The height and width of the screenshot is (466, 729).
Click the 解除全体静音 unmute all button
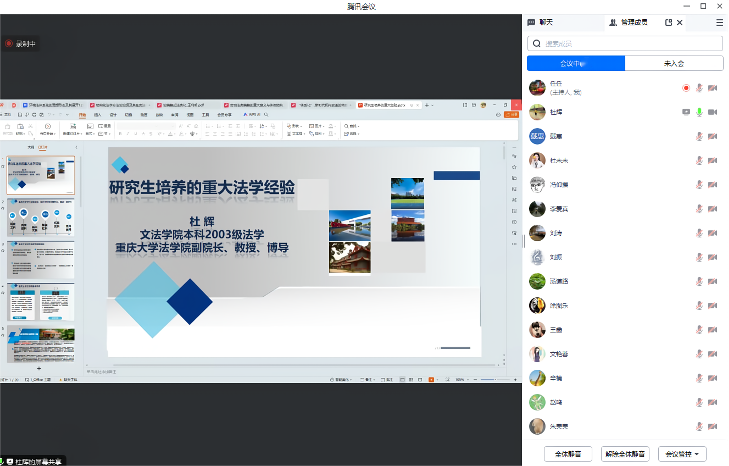(x=626, y=453)
